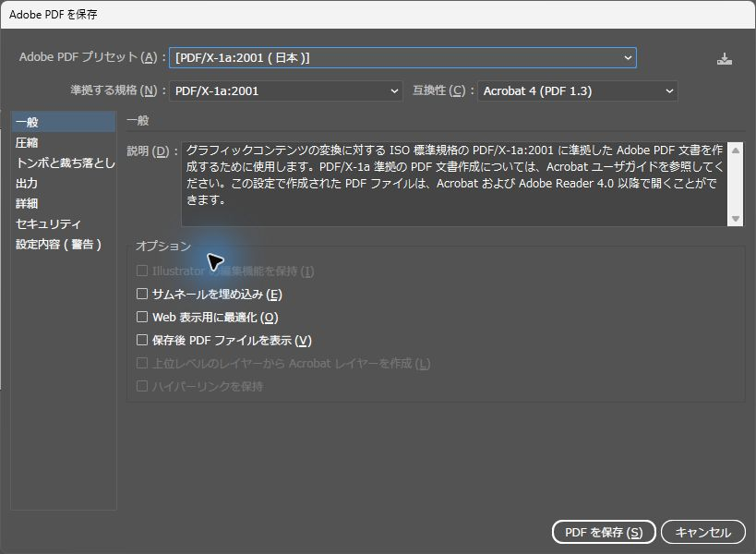Open the 準拠する規格 standard dropdown
Screen dimensions: 756x554
point(285,90)
